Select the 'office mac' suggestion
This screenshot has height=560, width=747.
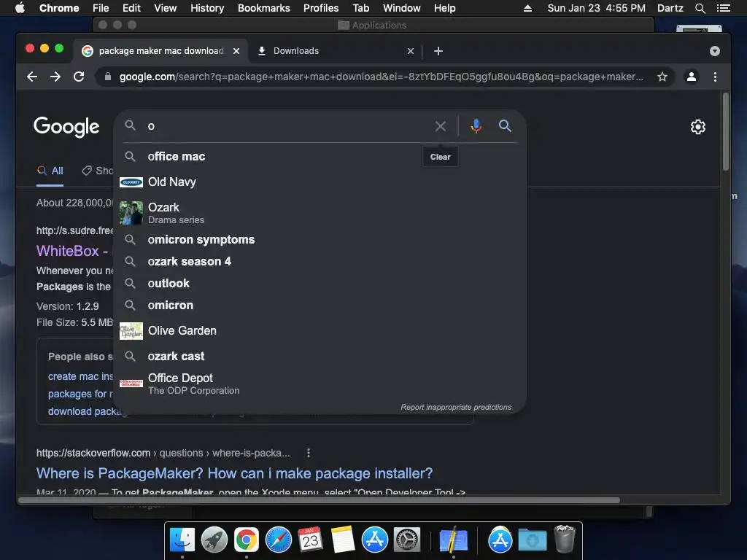pos(320,157)
